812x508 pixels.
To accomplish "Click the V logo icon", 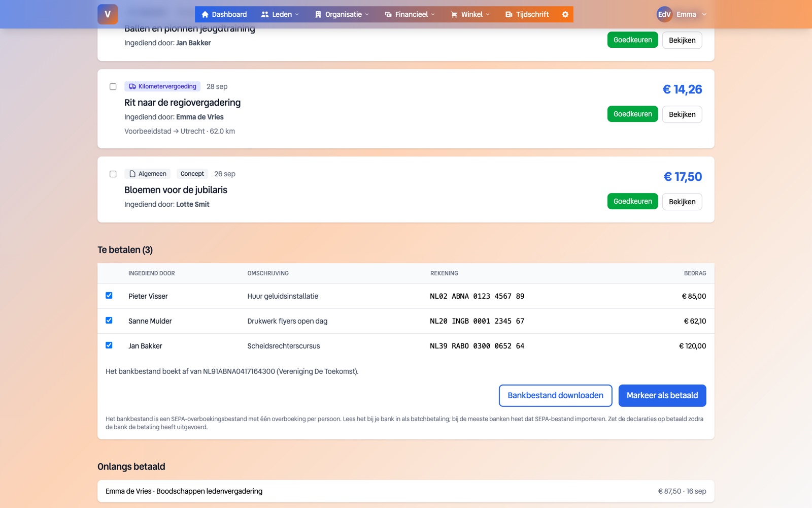I will (x=108, y=14).
